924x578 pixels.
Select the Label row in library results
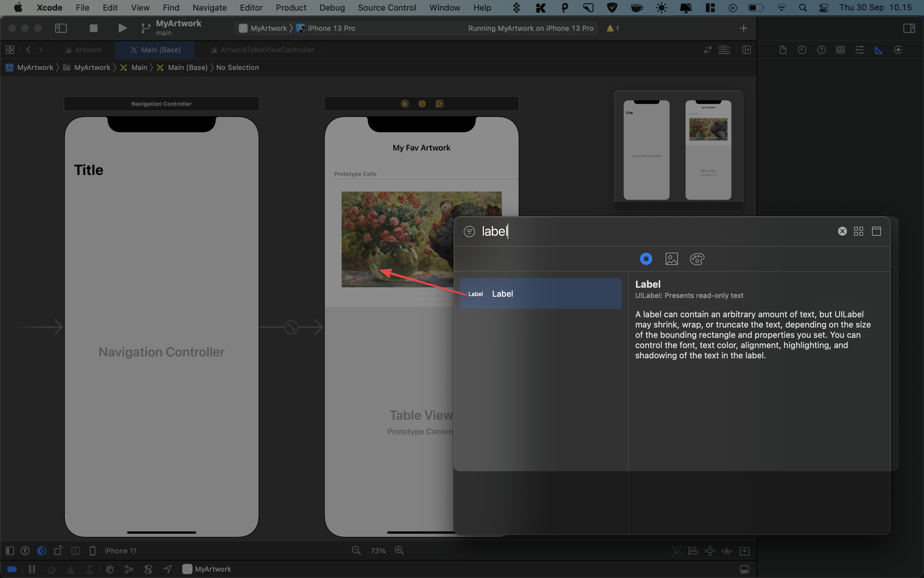[x=541, y=293]
